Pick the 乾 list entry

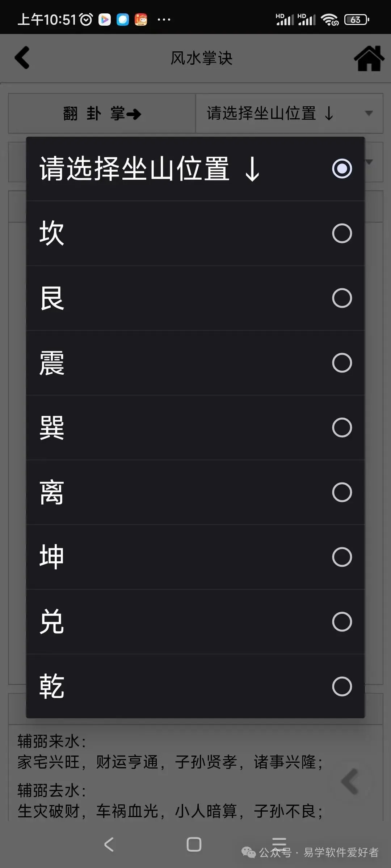tap(195, 686)
